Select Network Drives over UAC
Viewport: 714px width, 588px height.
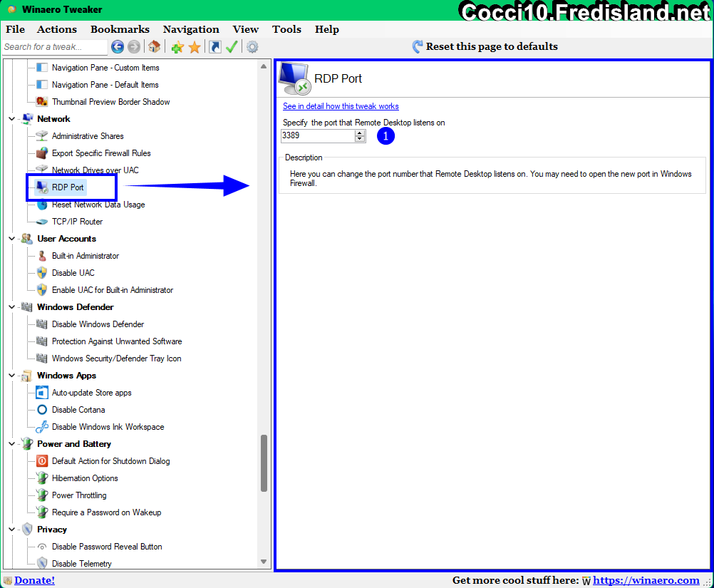pos(95,170)
